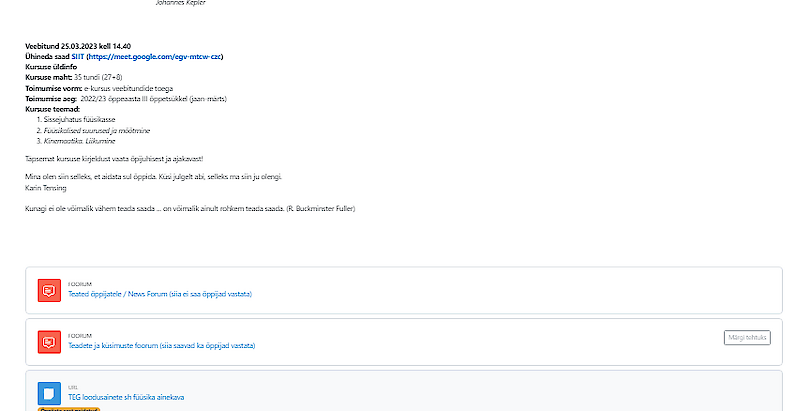
Task: Click the FOORUM label above Teadete ja küsimuste
Action: pyautogui.click(x=79, y=335)
